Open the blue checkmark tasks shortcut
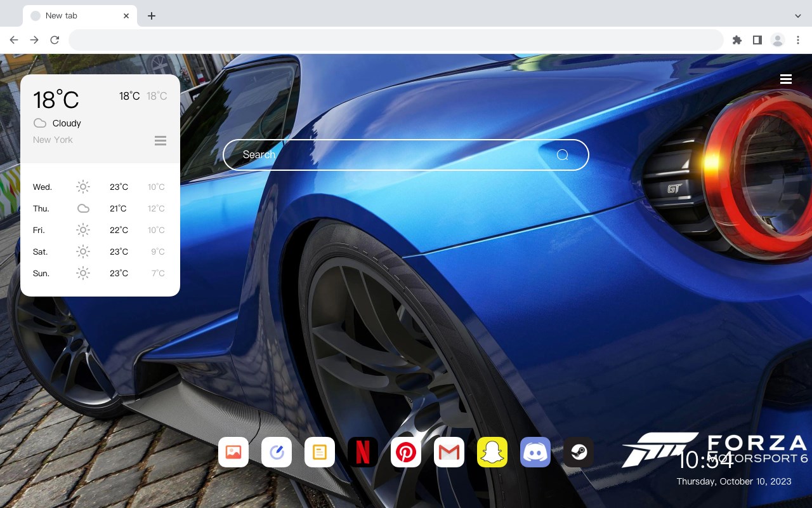The height and width of the screenshot is (508, 812). click(x=277, y=452)
